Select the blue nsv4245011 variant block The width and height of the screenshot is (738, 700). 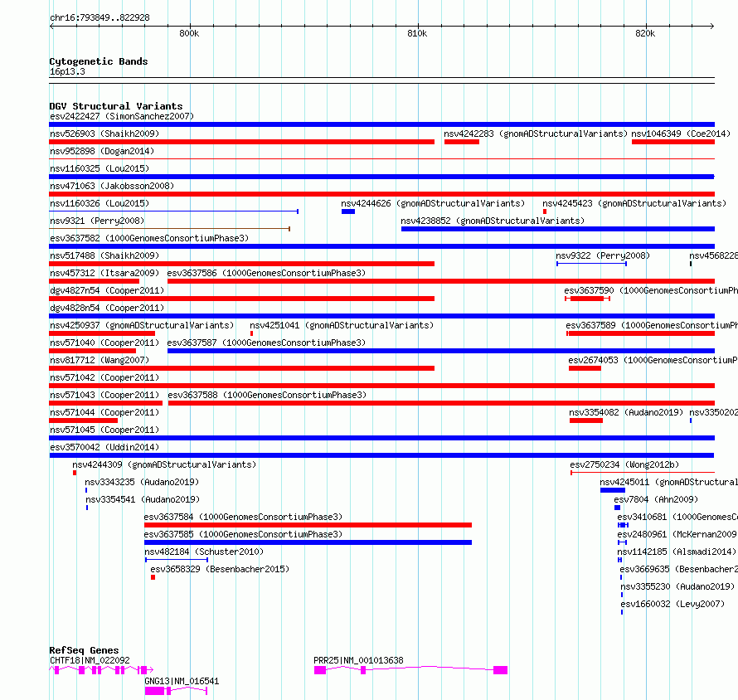612,490
